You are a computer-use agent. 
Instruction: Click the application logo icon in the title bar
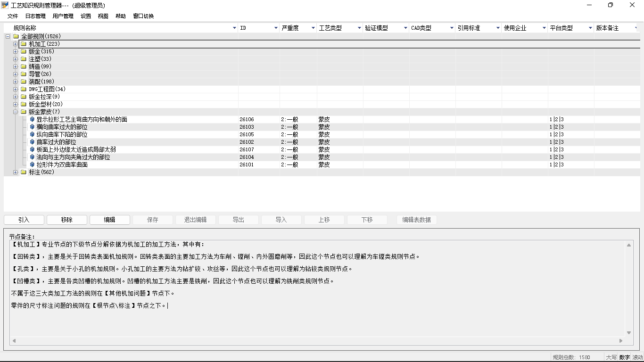pyautogui.click(x=6, y=5)
